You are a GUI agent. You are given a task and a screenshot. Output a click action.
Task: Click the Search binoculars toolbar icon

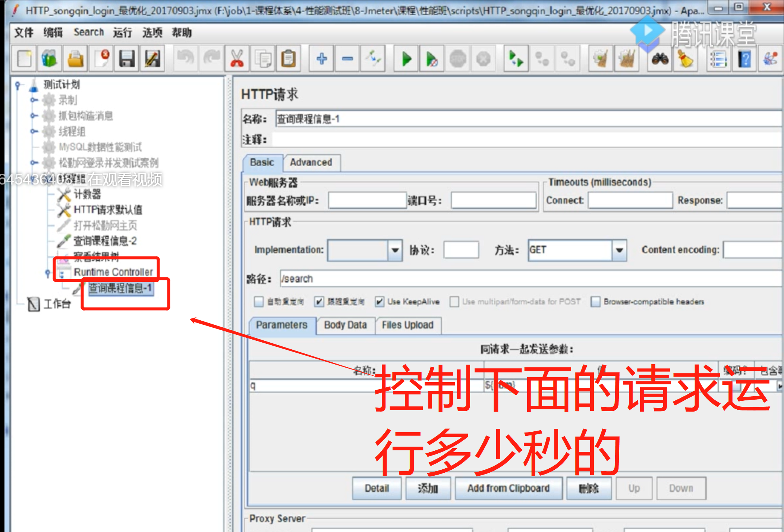click(x=660, y=59)
